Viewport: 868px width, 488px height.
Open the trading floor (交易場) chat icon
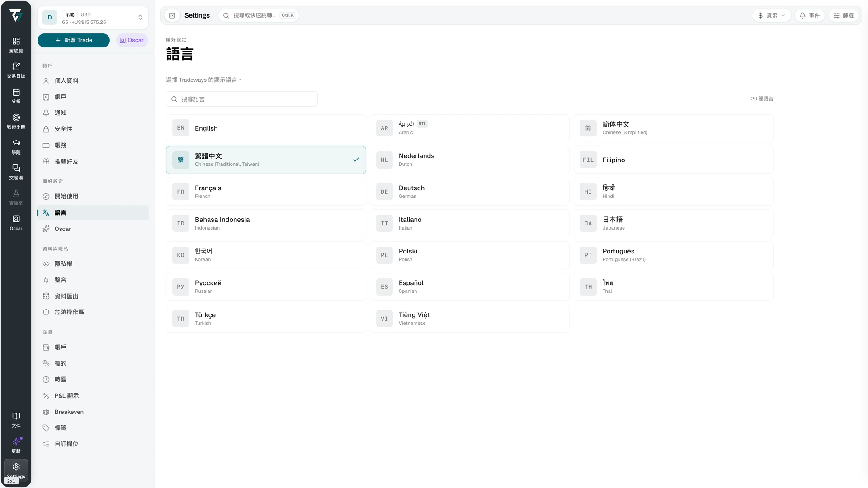[16, 168]
